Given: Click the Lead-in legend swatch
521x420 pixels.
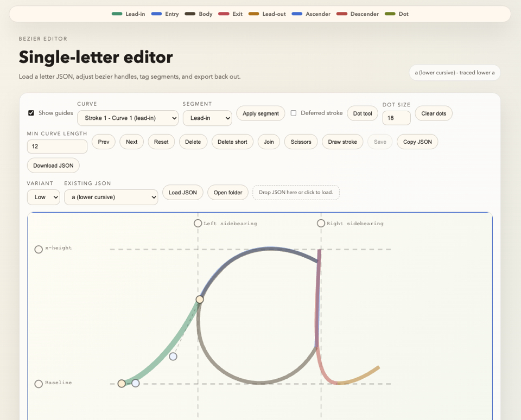Looking at the screenshot, I should click(x=117, y=14).
